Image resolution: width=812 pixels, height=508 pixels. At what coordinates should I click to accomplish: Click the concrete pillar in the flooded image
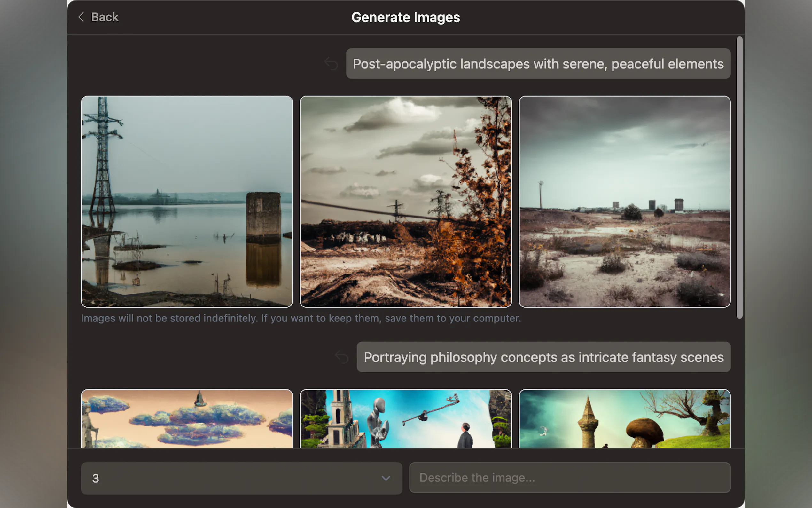263,215
